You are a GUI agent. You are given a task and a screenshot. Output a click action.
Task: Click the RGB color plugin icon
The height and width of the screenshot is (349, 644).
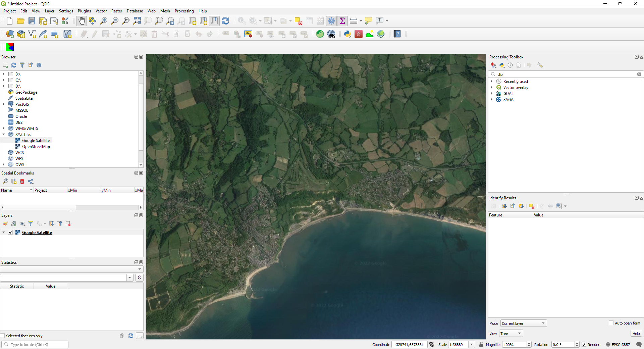tap(10, 47)
